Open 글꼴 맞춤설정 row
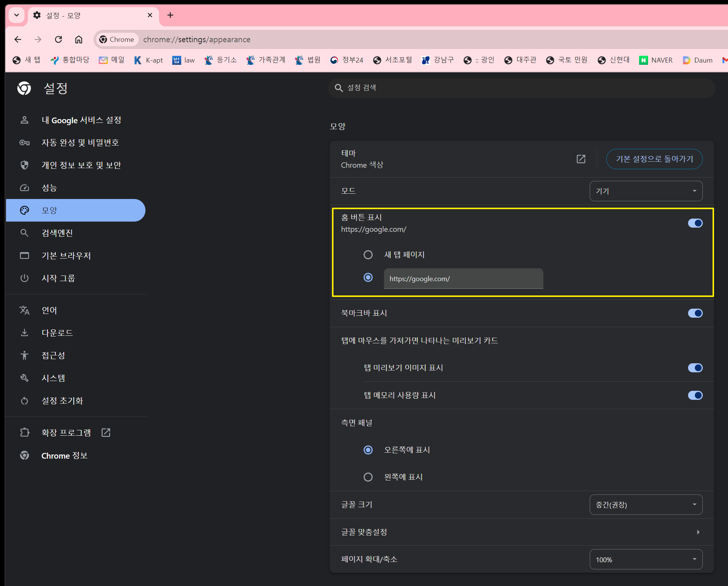The width and height of the screenshot is (728, 586). click(521, 532)
